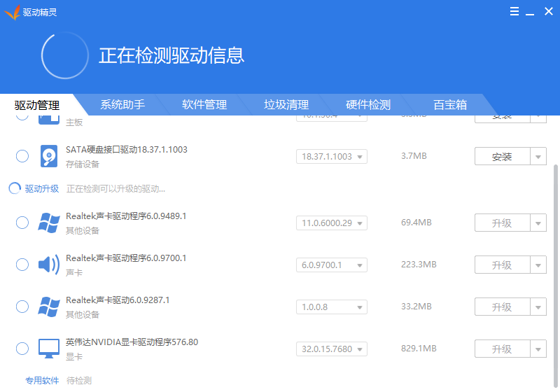Open version dropdown 1.0.0.8

tap(331, 307)
